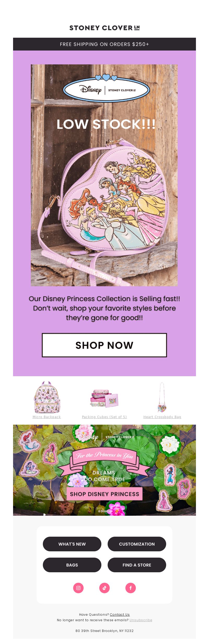Select FIND A STORE
The image size is (209, 644).
coord(137,565)
